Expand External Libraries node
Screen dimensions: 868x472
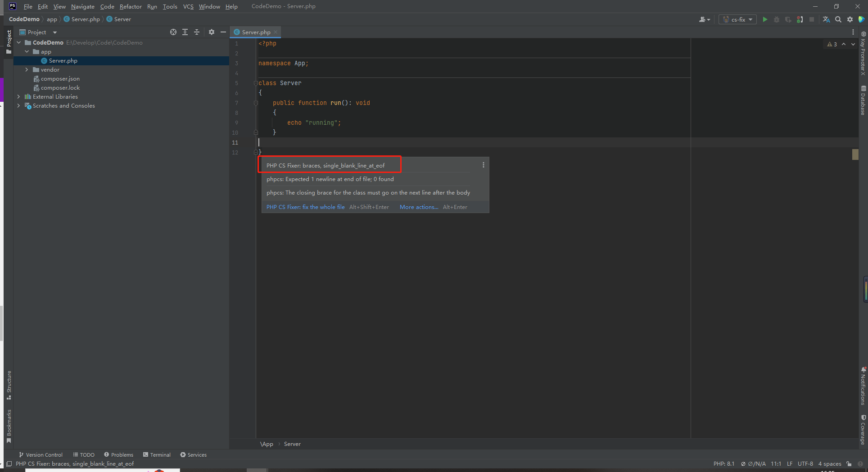[x=19, y=97]
